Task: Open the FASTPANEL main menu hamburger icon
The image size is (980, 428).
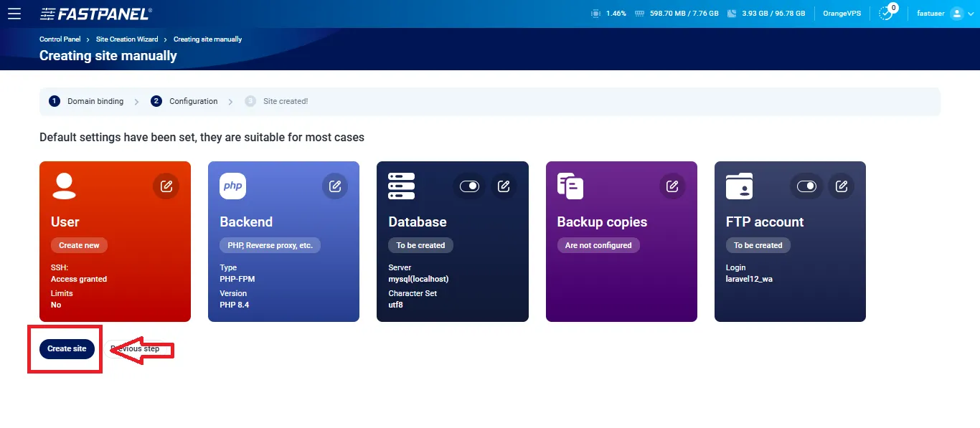Action: (14, 13)
